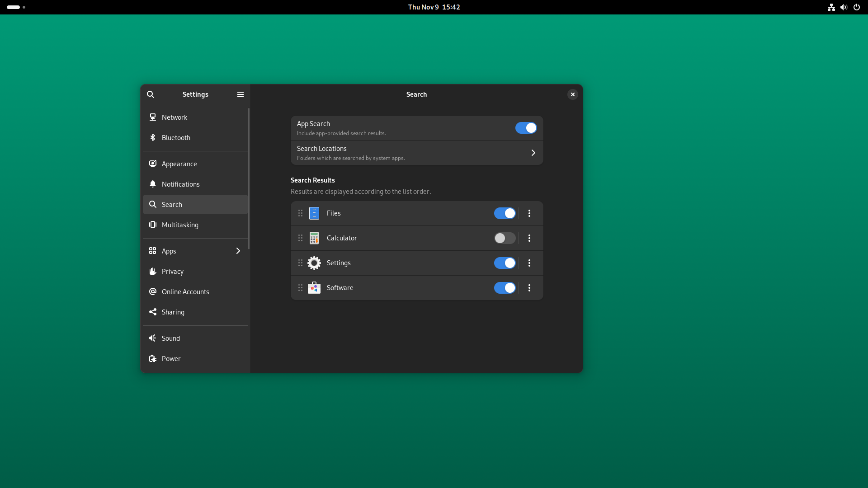Viewport: 868px width, 488px height.
Task: Click the power icon in system tray
Action: tap(857, 7)
